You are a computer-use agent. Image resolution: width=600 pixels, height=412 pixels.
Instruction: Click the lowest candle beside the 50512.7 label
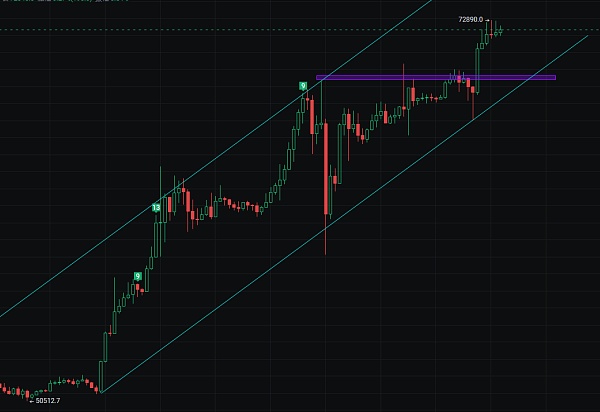32,397
